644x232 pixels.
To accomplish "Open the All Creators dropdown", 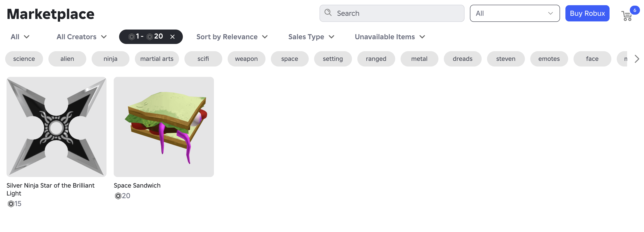I will [x=82, y=37].
